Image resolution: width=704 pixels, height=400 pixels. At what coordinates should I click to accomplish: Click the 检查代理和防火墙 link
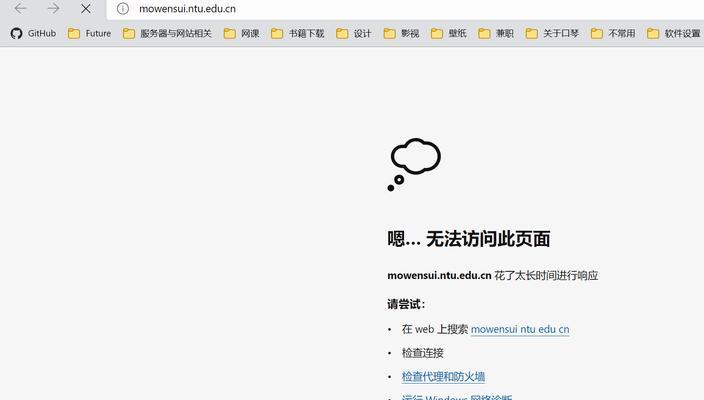(443, 377)
